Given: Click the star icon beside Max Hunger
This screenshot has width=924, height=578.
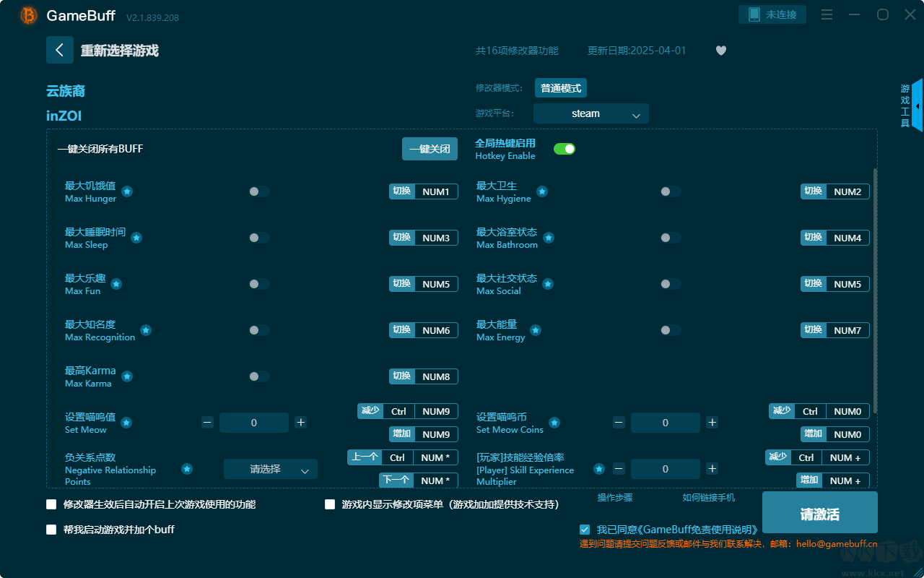Looking at the screenshot, I should pos(127,191).
